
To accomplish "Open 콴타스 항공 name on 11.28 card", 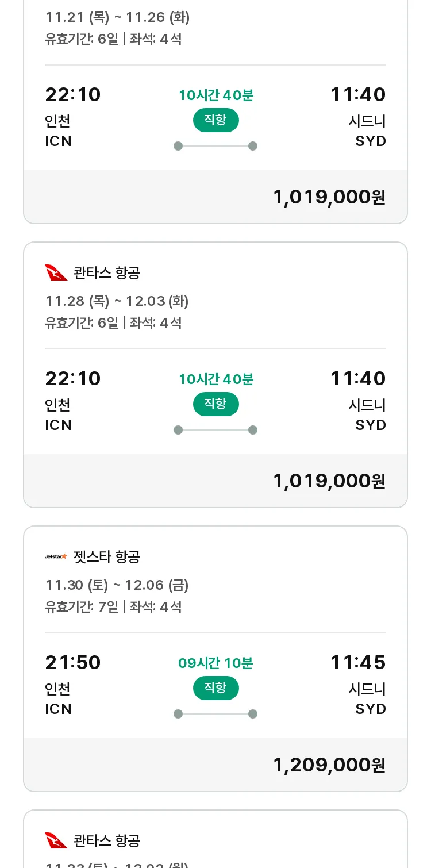I will pos(107,272).
